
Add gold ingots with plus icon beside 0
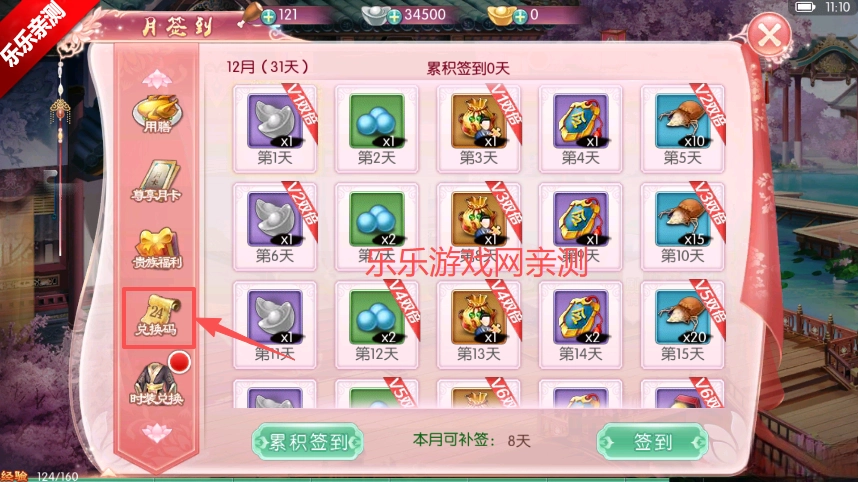pyautogui.click(x=520, y=17)
